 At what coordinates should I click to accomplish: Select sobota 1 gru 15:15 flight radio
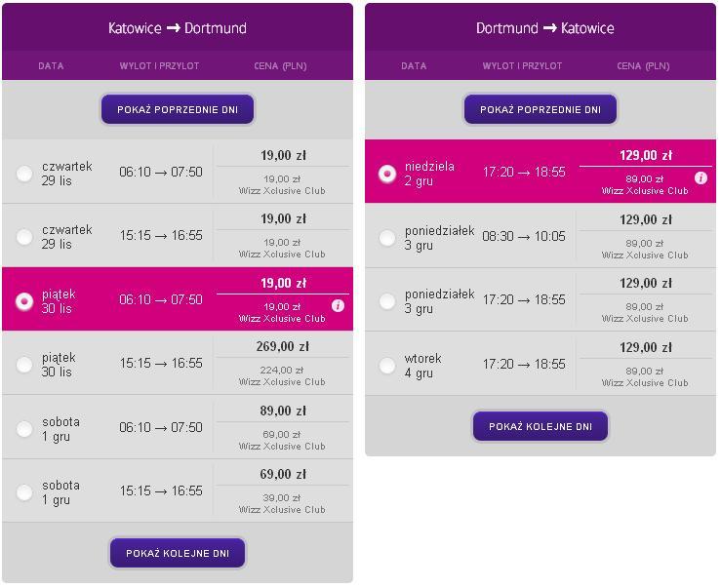(24, 491)
